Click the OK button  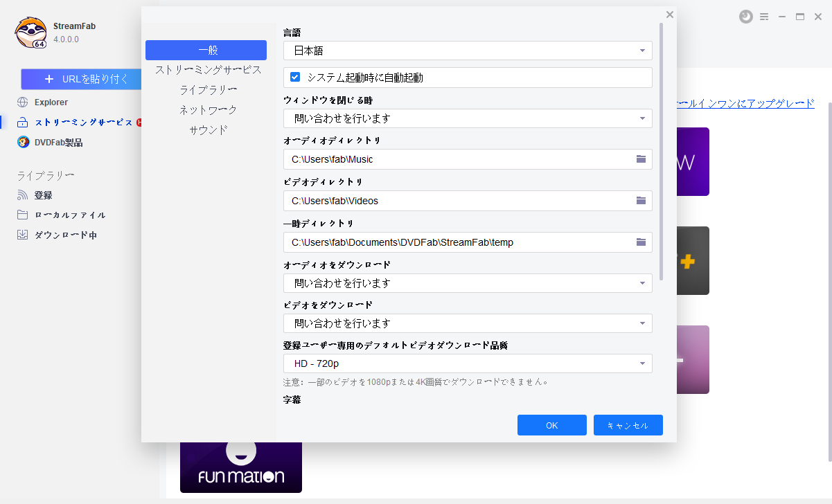coord(552,425)
